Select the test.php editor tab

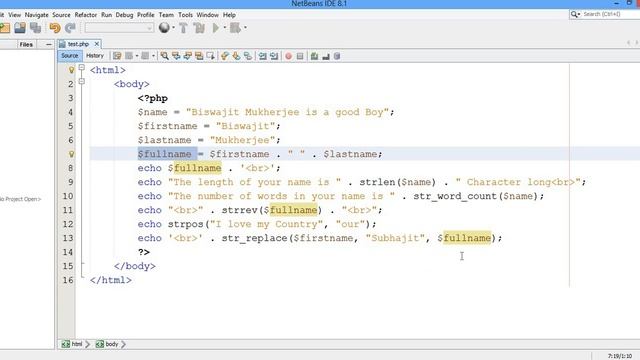coord(78,44)
